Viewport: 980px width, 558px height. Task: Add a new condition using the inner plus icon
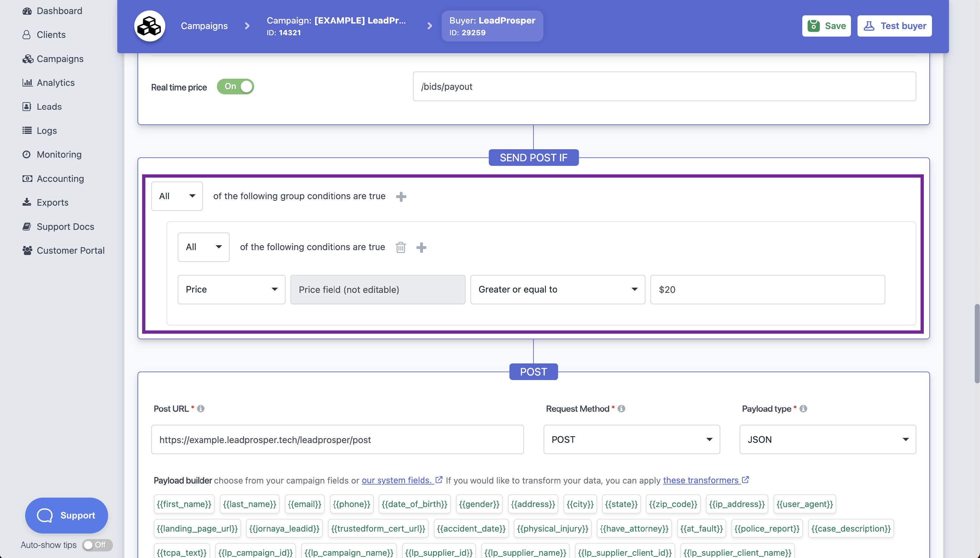tap(421, 247)
